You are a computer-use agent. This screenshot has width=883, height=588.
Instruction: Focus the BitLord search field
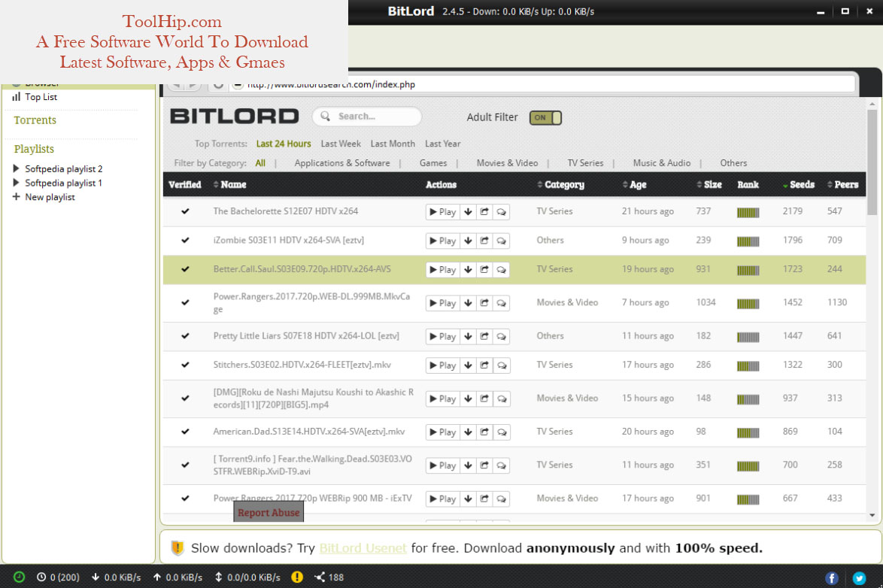[x=367, y=116]
